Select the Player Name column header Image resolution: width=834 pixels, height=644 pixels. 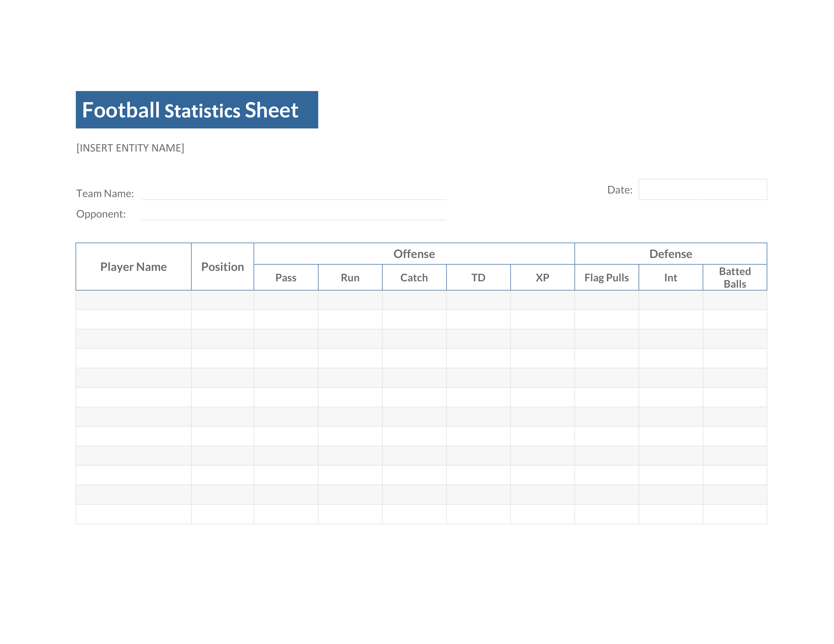[134, 267]
